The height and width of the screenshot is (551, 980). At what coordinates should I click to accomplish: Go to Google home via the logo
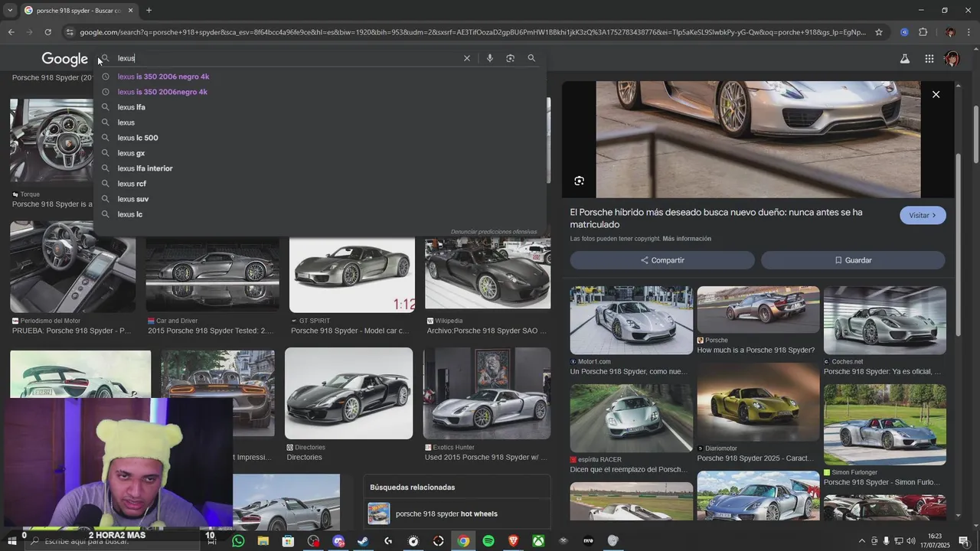(x=64, y=59)
